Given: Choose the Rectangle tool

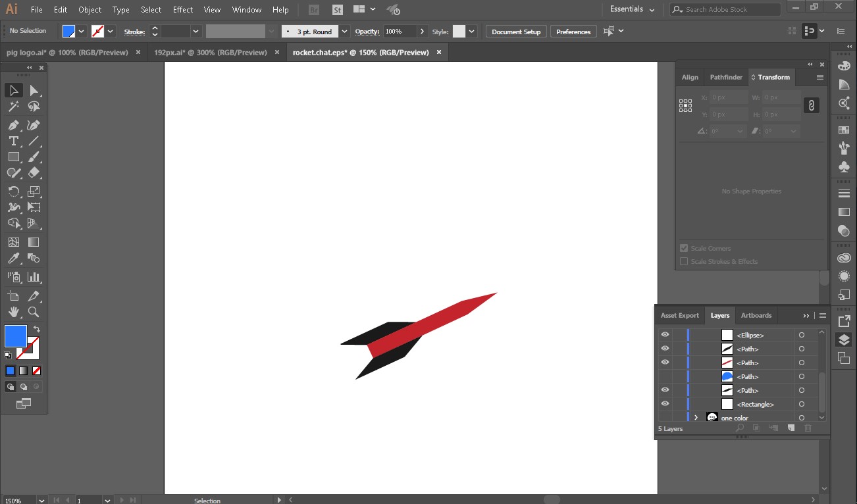Looking at the screenshot, I should pos(13,157).
